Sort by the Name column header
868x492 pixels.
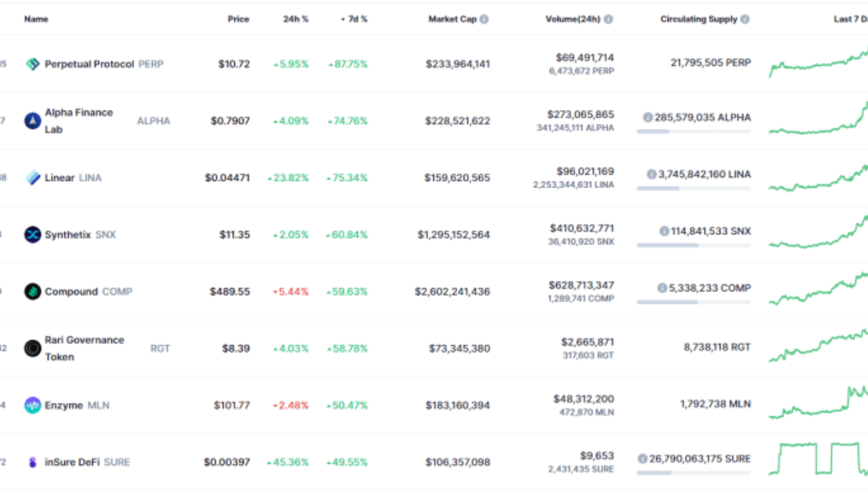[x=36, y=20]
